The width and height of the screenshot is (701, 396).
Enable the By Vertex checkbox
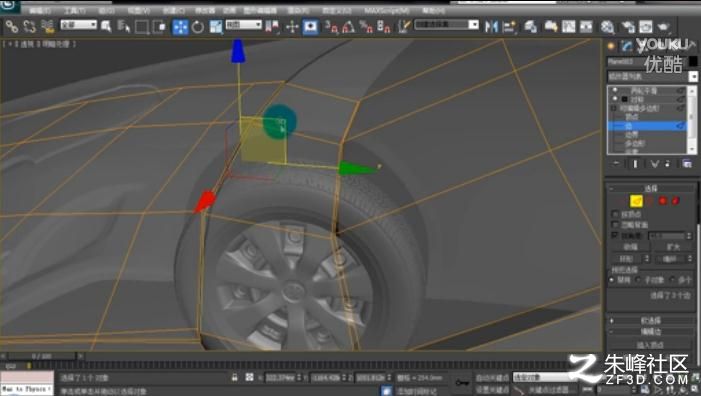coord(615,214)
